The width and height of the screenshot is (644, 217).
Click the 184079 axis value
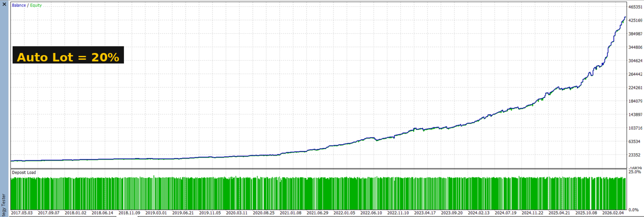click(635, 101)
